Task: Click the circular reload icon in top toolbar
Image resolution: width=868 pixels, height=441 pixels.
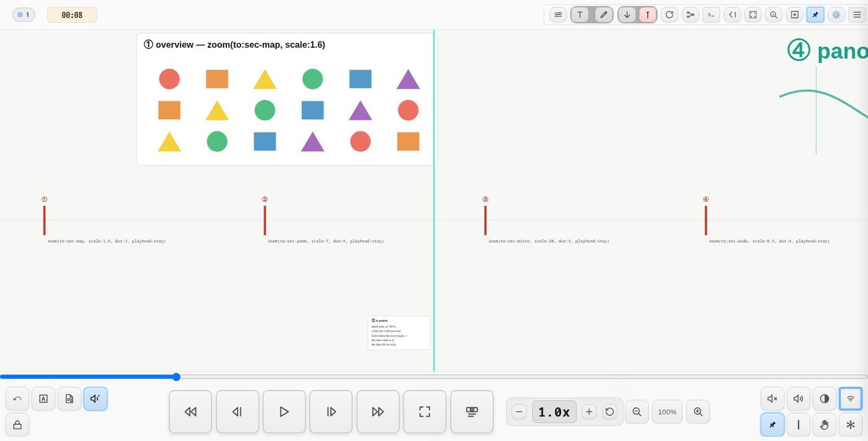Action: [670, 15]
